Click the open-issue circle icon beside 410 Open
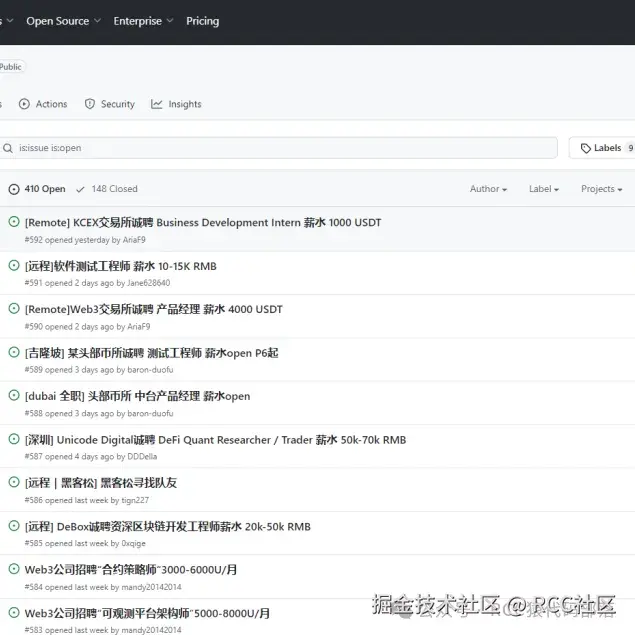Viewport: 635px width, 635px height. pos(14,189)
